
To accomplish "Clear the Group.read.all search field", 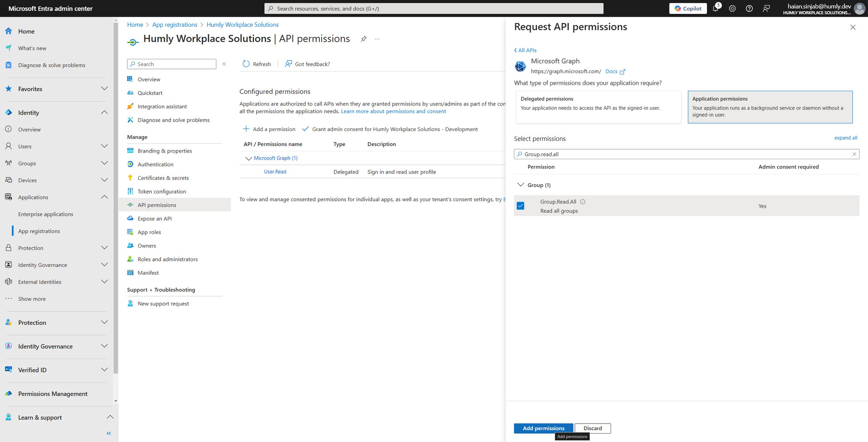I will pyautogui.click(x=854, y=154).
